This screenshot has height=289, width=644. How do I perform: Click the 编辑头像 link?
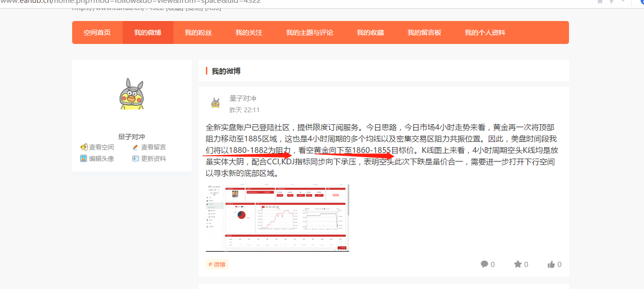101,159
